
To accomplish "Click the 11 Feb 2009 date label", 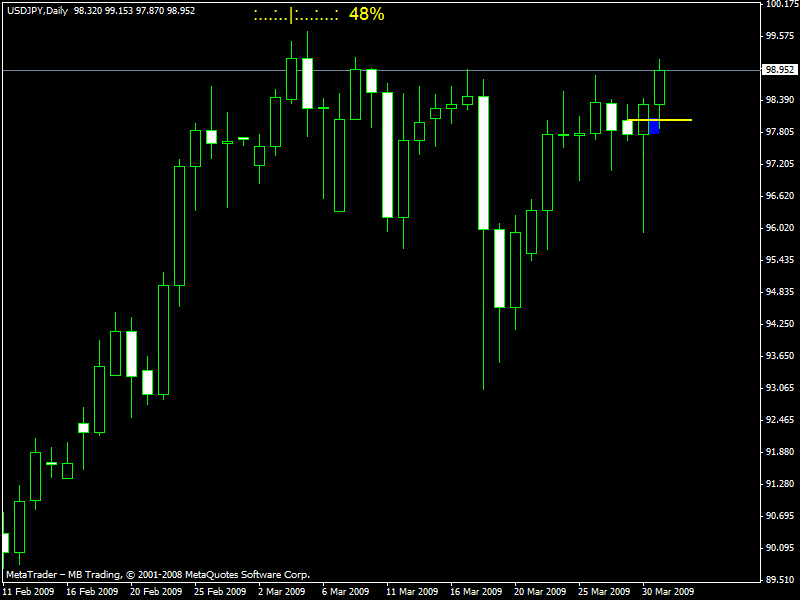I will 28,592.
